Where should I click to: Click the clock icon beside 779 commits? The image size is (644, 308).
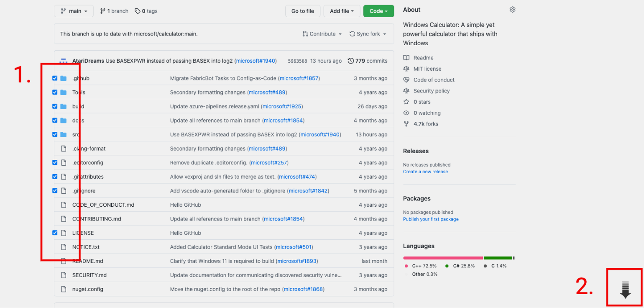click(350, 61)
